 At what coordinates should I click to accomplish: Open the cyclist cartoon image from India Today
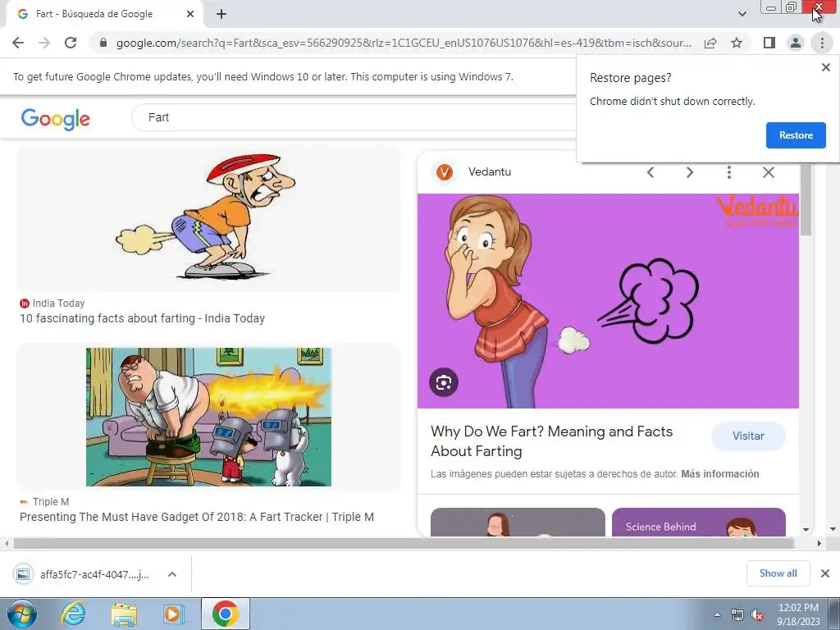click(x=208, y=218)
